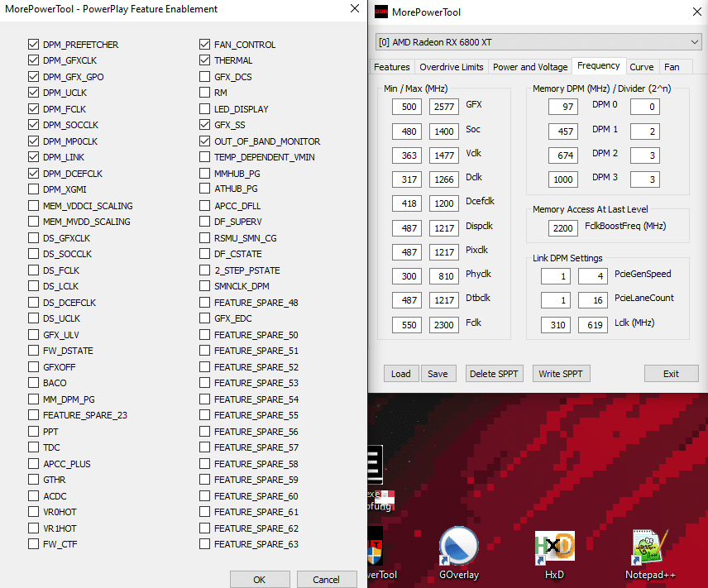Click the DPM 1 divider field

coord(645,131)
